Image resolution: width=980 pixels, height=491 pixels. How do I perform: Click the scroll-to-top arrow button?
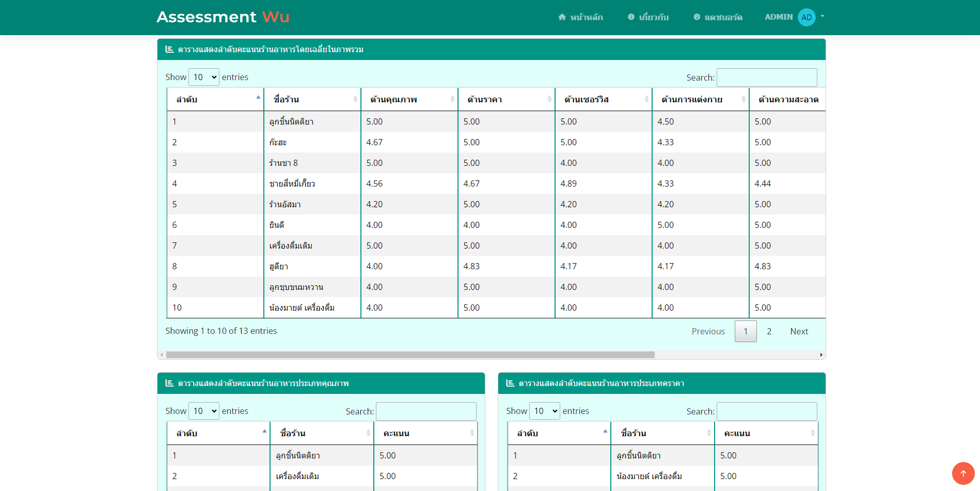pos(963,473)
